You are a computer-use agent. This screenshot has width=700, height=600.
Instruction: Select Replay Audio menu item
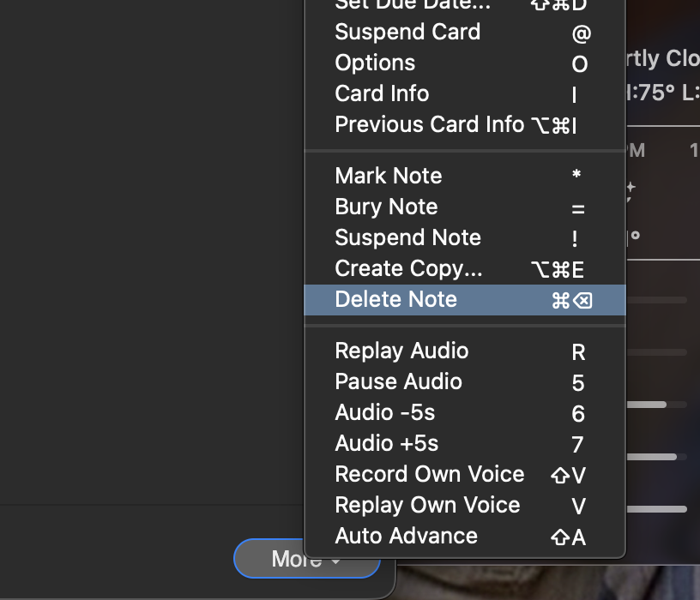465,351
